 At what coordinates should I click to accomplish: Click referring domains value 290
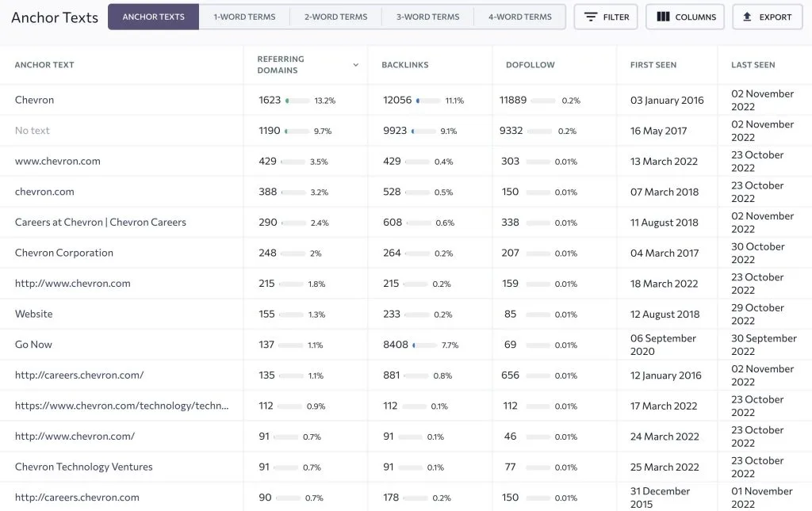(x=268, y=222)
